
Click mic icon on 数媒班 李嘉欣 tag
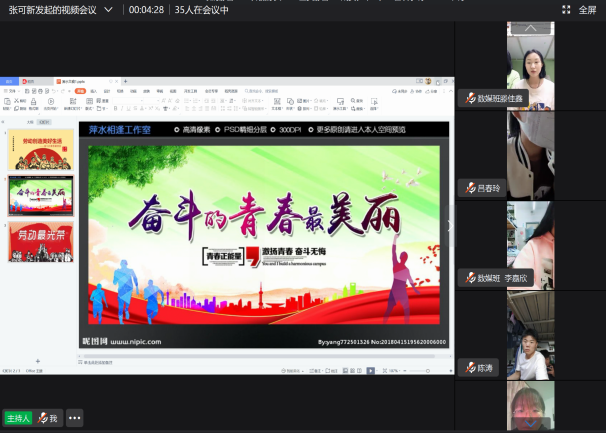pos(469,278)
